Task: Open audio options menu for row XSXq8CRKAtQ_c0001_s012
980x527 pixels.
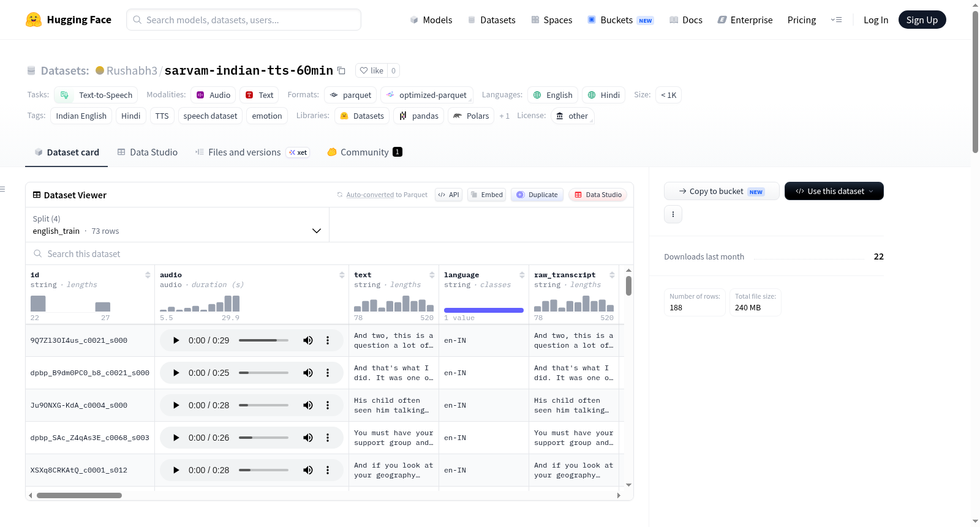Action: [328, 470]
